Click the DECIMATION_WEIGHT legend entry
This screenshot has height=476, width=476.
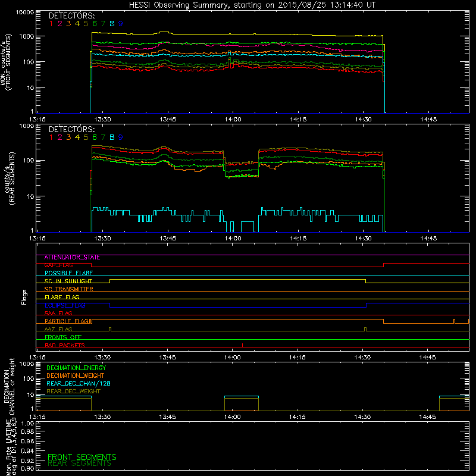pos(76,375)
